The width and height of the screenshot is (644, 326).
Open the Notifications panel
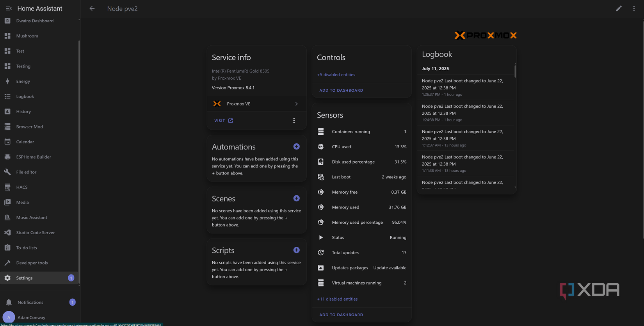[x=39, y=302]
